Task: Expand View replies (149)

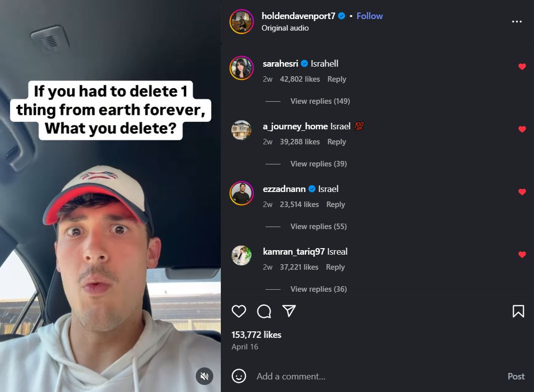Action: [x=320, y=101]
